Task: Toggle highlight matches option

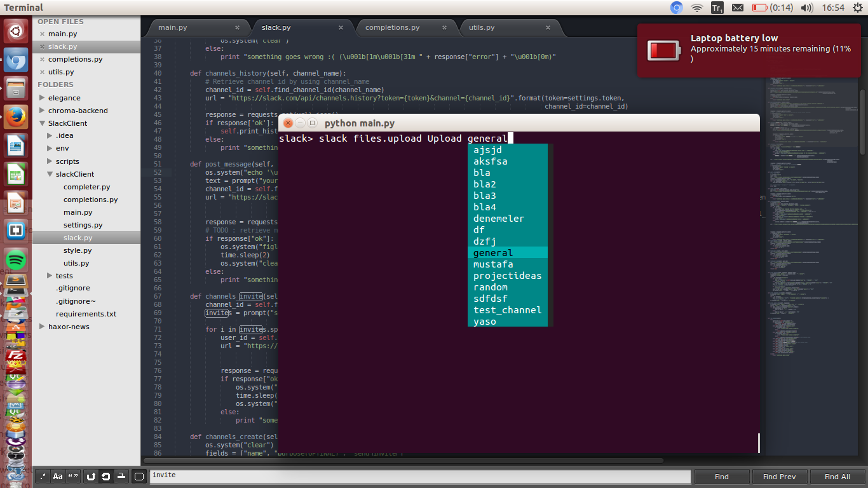Action: point(139,476)
